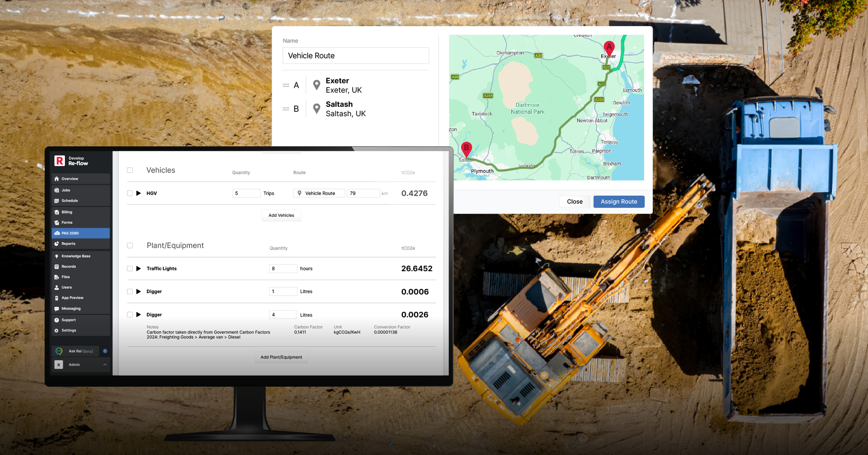Image resolution: width=868 pixels, height=455 pixels.
Task: Click the drag handle for stop A
Action: click(286, 85)
